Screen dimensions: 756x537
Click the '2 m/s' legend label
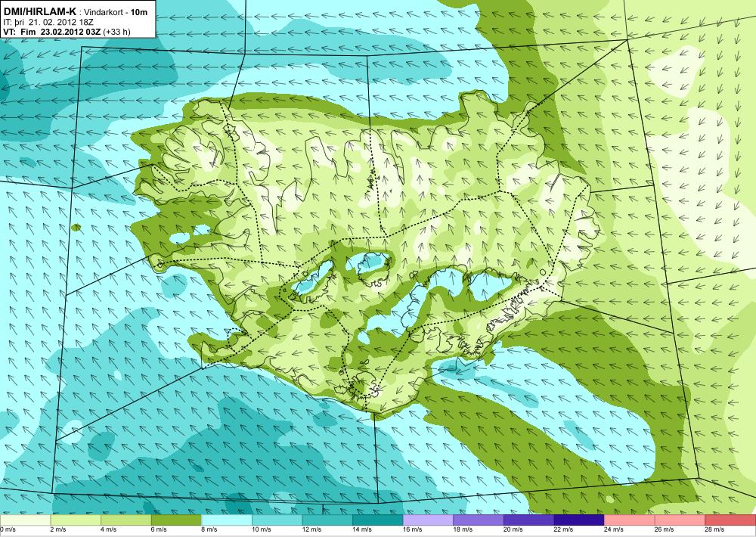click(58, 529)
